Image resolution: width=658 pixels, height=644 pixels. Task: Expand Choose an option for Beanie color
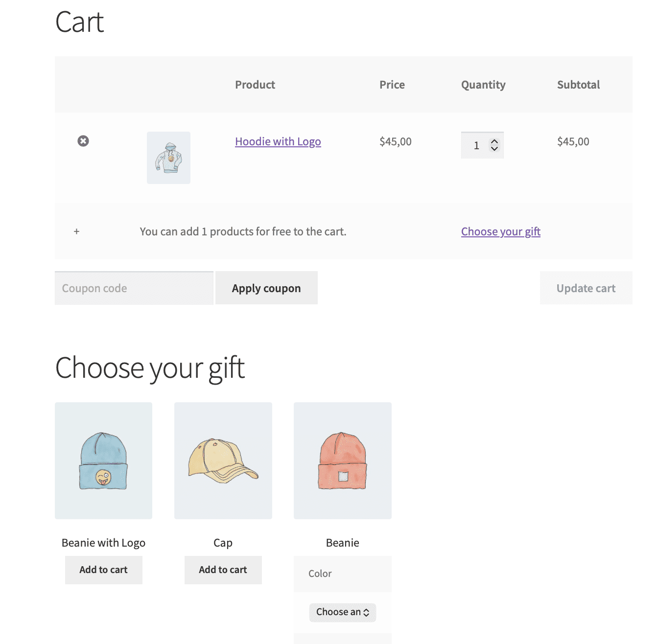(x=342, y=612)
